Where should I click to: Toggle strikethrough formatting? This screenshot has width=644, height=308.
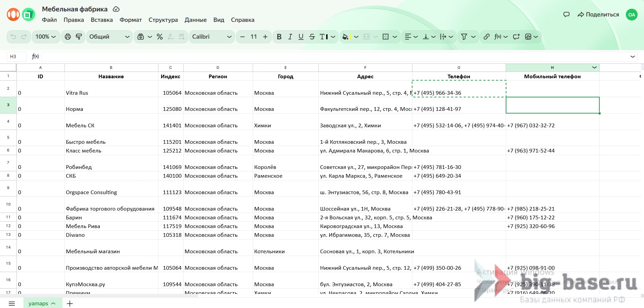(x=312, y=37)
